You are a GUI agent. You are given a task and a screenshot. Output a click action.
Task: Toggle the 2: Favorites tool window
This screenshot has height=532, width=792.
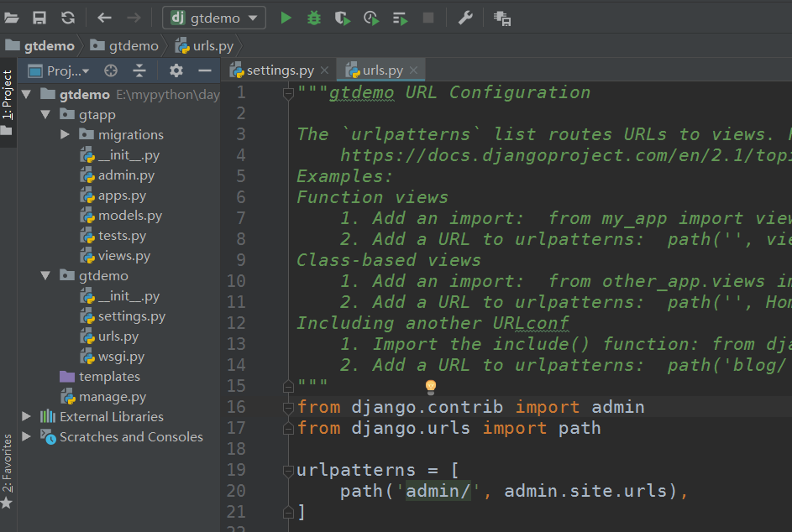point(8,463)
